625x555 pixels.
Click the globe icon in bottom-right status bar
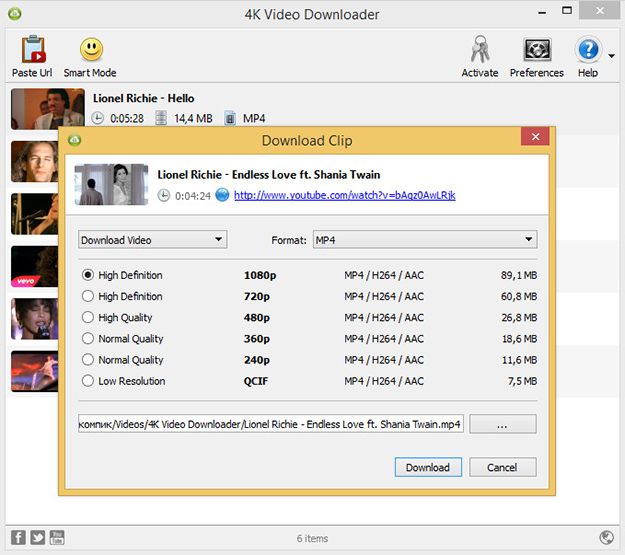(x=607, y=537)
